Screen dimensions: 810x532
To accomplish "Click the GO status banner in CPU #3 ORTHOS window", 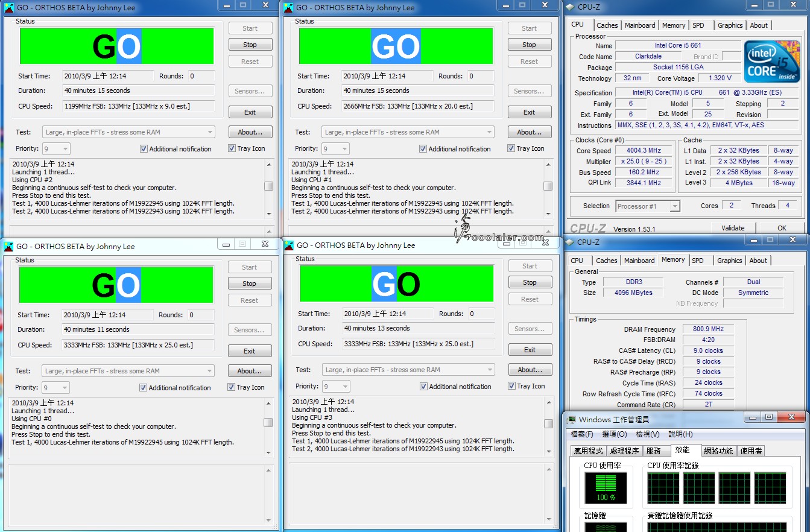I will (396, 283).
